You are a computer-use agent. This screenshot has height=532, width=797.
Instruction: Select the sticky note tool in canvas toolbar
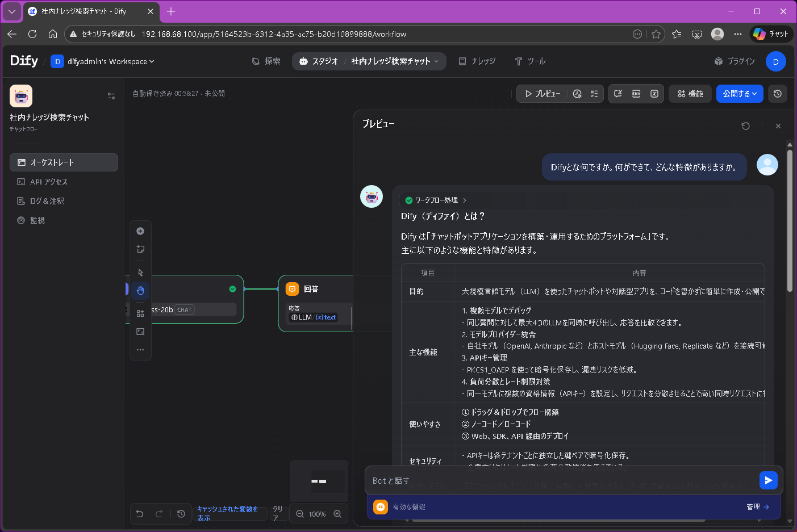click(x=140, y=249)
